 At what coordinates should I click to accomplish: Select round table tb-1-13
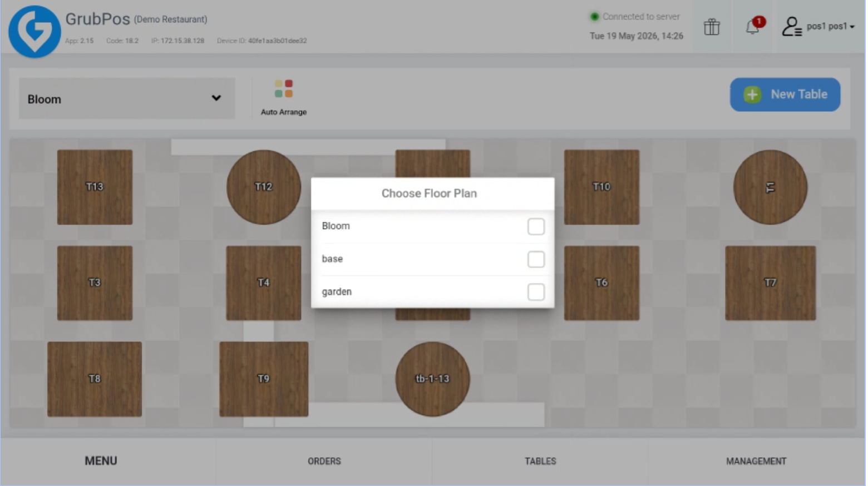click(x=433, y=380)
